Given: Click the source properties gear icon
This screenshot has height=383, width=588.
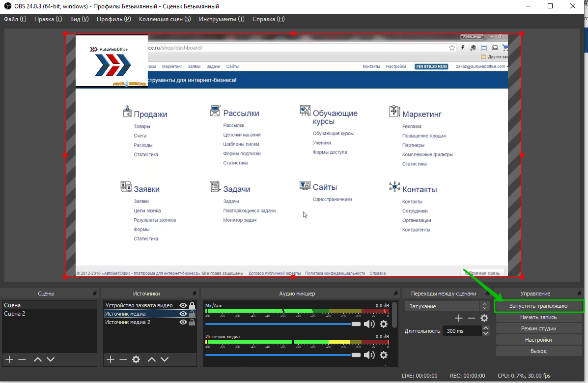Looking at the screenshot, I should [136, 359].
